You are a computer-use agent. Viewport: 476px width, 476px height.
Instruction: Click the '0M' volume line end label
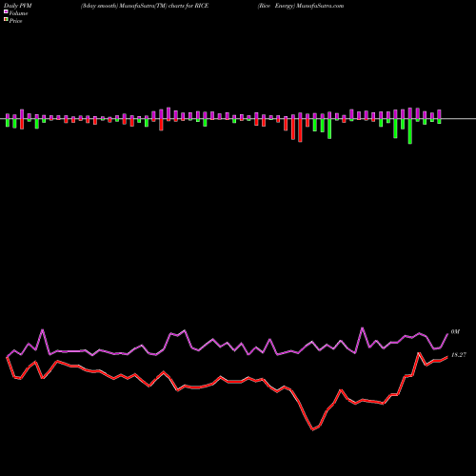[x=455, y=331]
